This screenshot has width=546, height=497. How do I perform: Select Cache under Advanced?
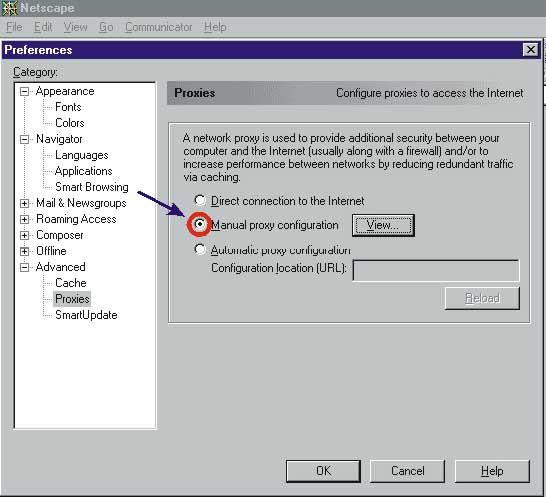point(71,283)
